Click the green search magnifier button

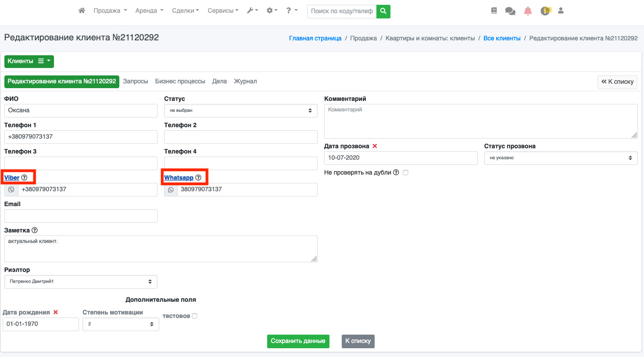383,11
